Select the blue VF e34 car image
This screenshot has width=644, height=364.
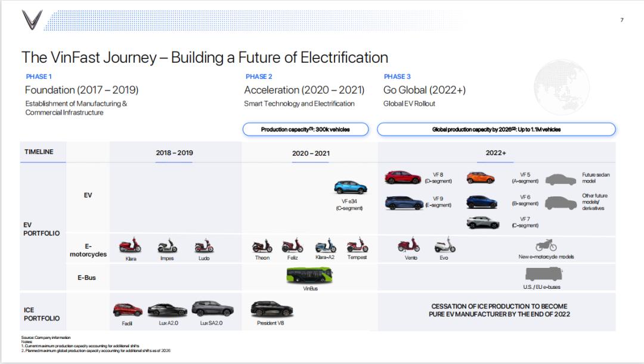[x=351, y=187]
